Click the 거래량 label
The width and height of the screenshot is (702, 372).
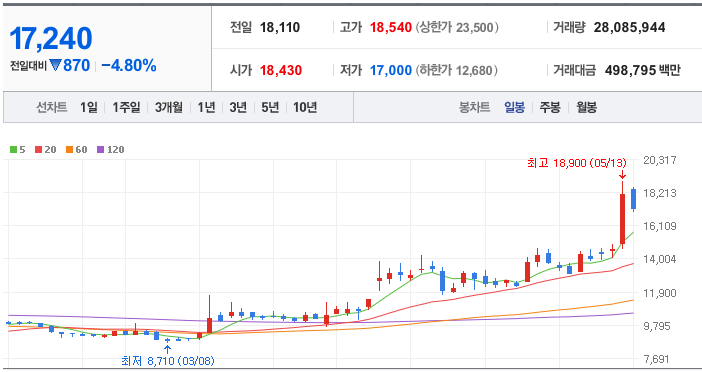(x=569, y=27)
